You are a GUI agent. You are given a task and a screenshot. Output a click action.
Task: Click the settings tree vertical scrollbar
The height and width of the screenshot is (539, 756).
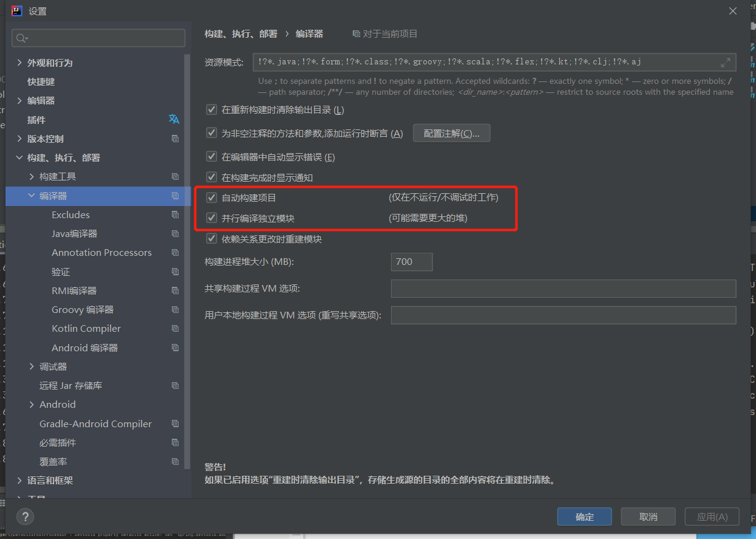click(188, 261)
